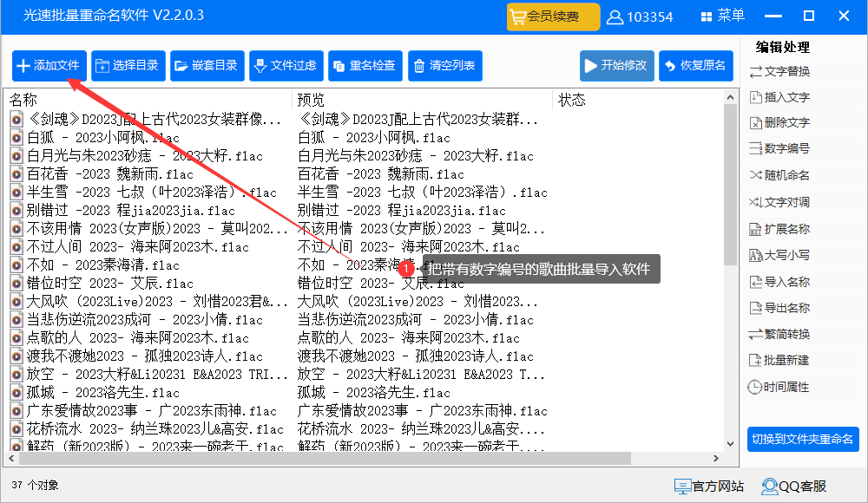Clear the list with 清空列表

tap(445, 66)
